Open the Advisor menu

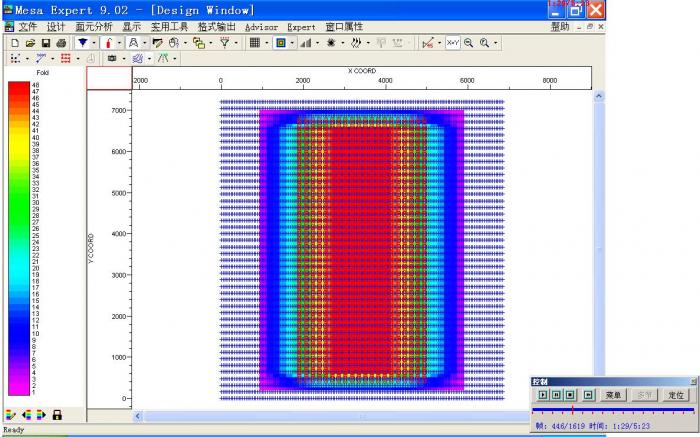click(x=261, y=26)
